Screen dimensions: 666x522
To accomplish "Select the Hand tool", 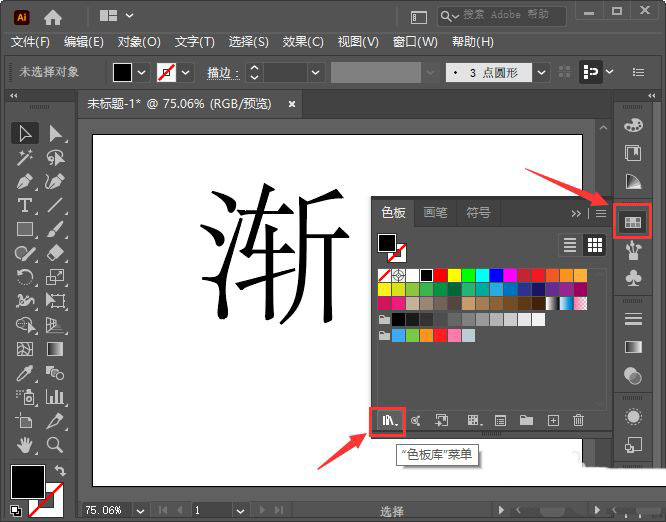I will [25, 444].
